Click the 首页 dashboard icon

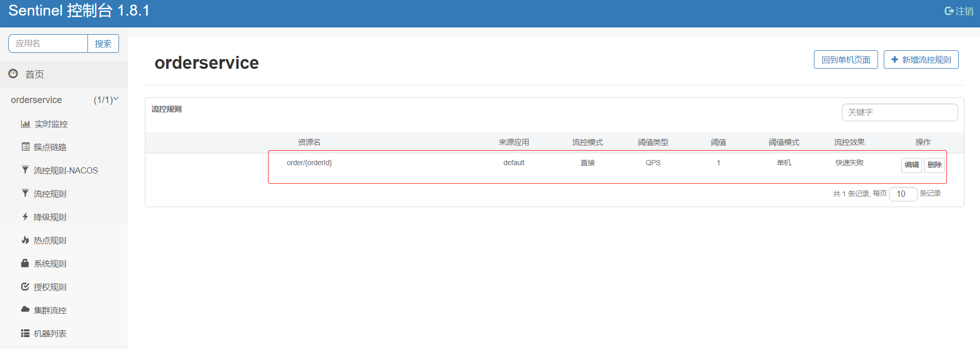tap(13, 74)
